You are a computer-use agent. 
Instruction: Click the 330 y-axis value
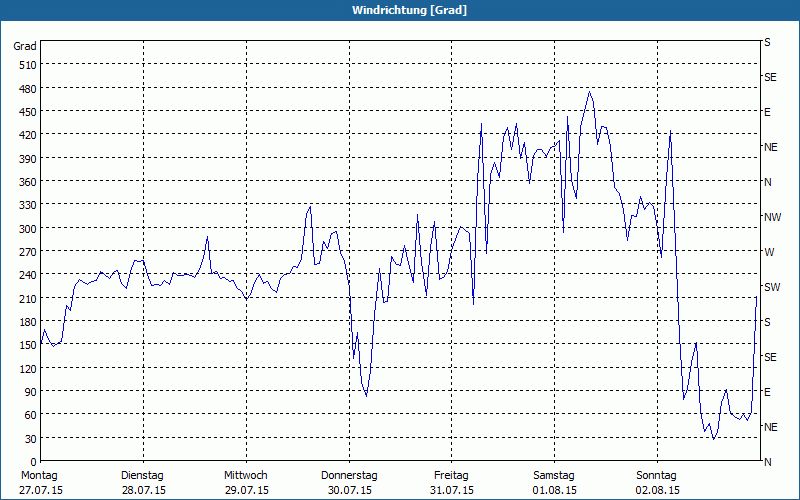(x=28, y=206)
